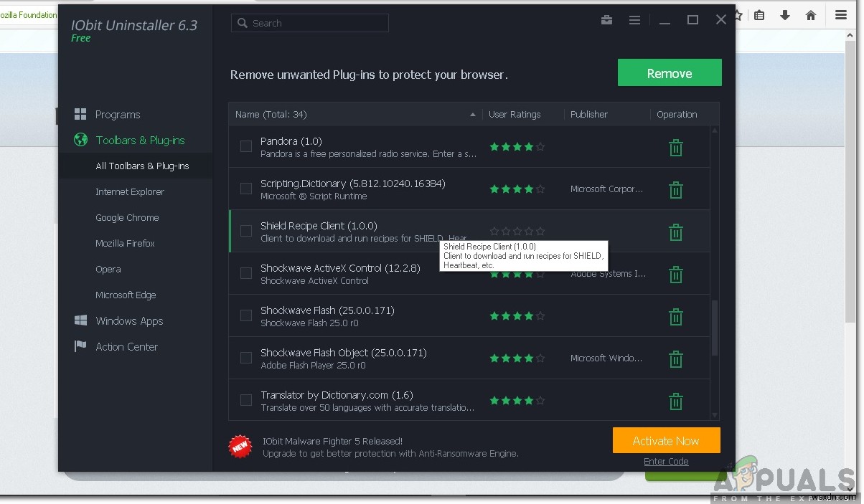This screenshot has width=864, height=504.
Task: Click the Enter Code link
Action: (x=666, y=462)
